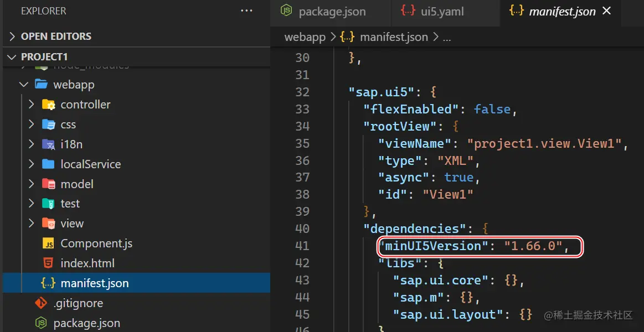644x332 pixels.
Task: Select the controller folder label
Action: pyautogui.click(x=85, y=105)
